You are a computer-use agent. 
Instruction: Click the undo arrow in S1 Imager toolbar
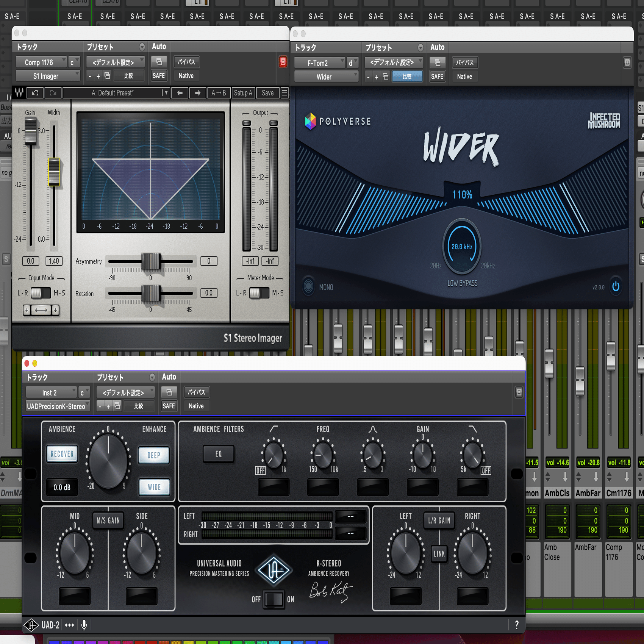[35, 93]
